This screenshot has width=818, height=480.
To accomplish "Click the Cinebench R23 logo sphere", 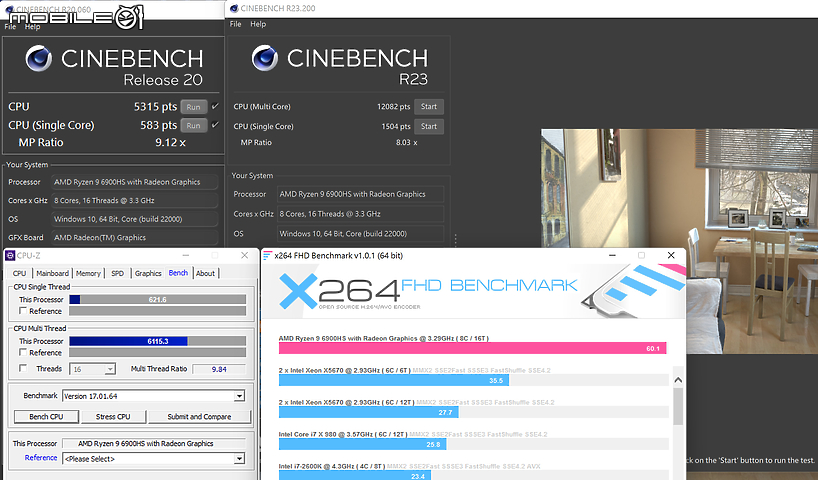I will pyautogui.click(x=265, y=58).
